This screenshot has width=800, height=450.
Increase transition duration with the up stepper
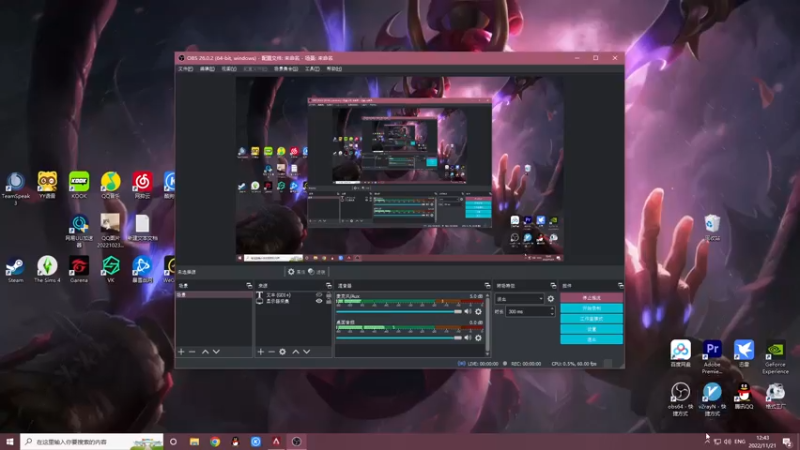pyautogui.click(x=552, y=309)
